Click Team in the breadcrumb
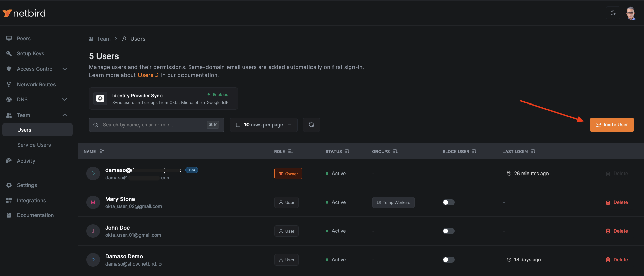The image size is (644, 276). (104, 39)
